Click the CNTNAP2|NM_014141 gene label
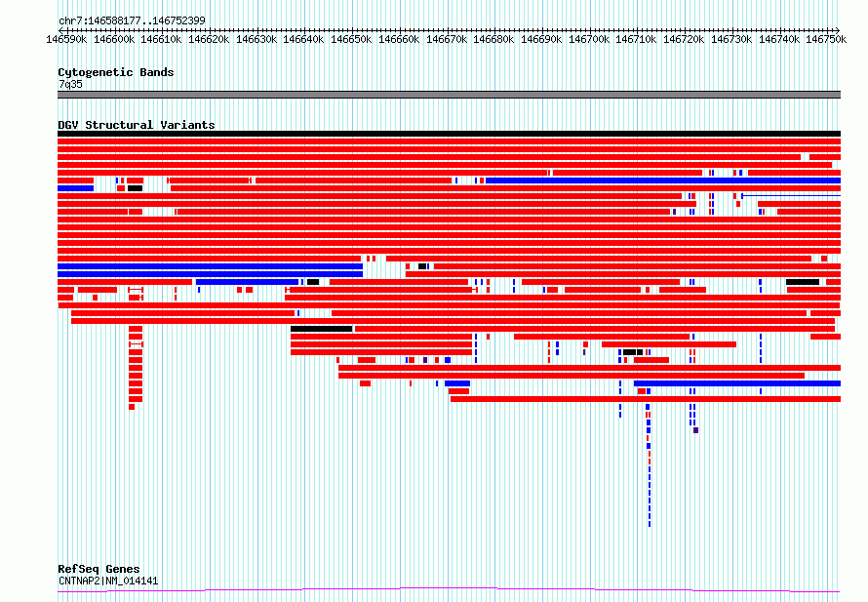This screenshot has width=868, height=602. (x=108, y=581)
